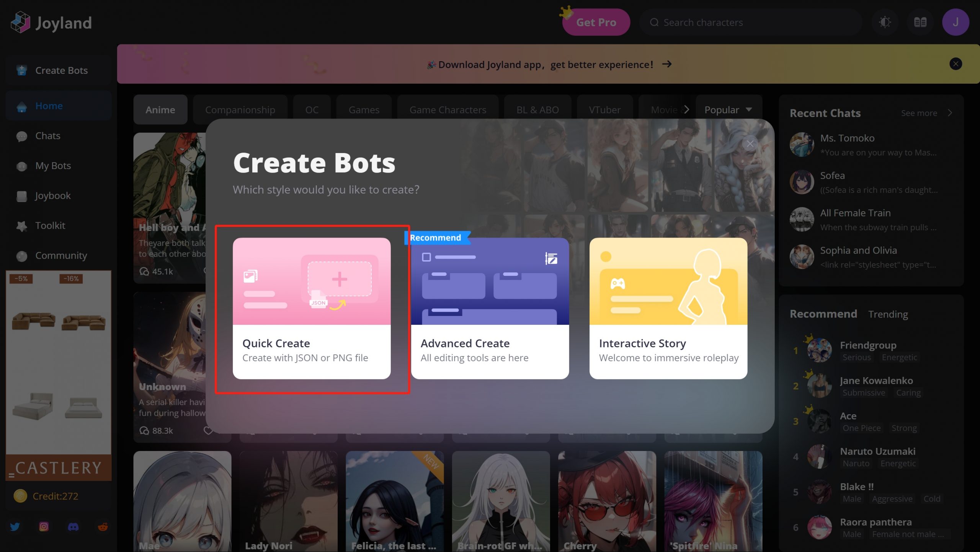
Task: Click the Search characters field
Action: [x=750, y=22]
